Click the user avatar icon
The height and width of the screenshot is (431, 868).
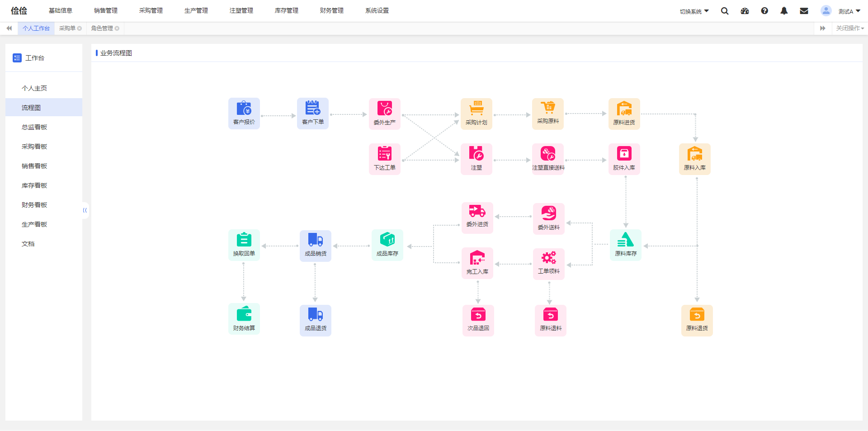coord(826,11)
